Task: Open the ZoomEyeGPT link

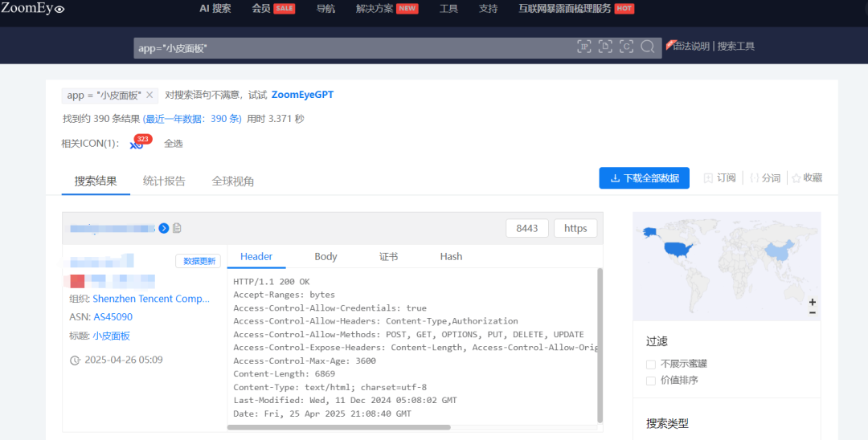Action: 302,95
